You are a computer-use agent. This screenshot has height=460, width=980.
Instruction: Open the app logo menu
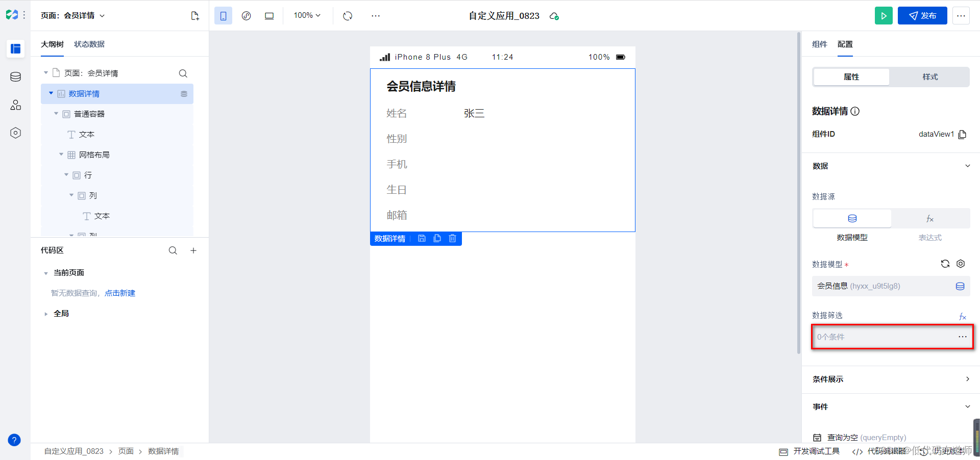(x=12, y=15)
